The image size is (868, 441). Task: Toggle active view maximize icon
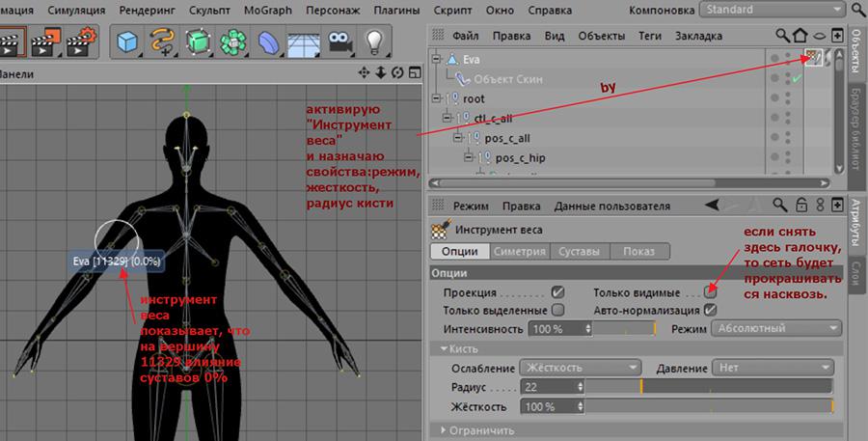[415, 72]
